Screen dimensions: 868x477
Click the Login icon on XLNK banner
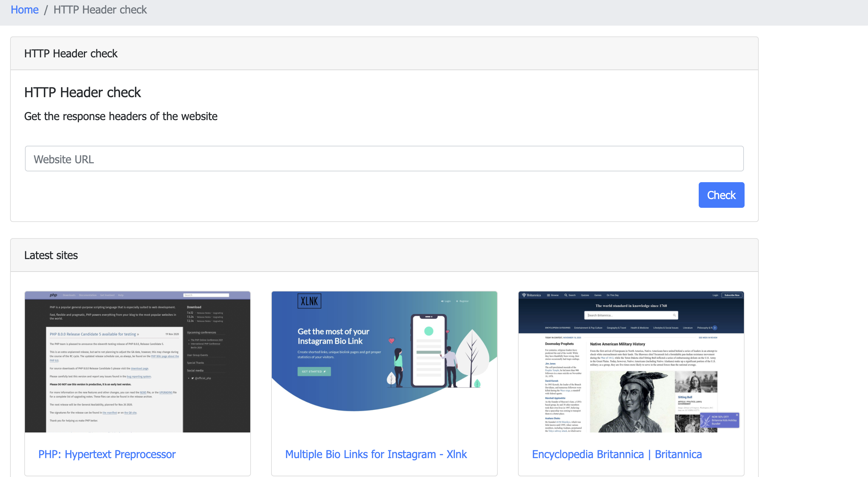(x=442, y=301)
